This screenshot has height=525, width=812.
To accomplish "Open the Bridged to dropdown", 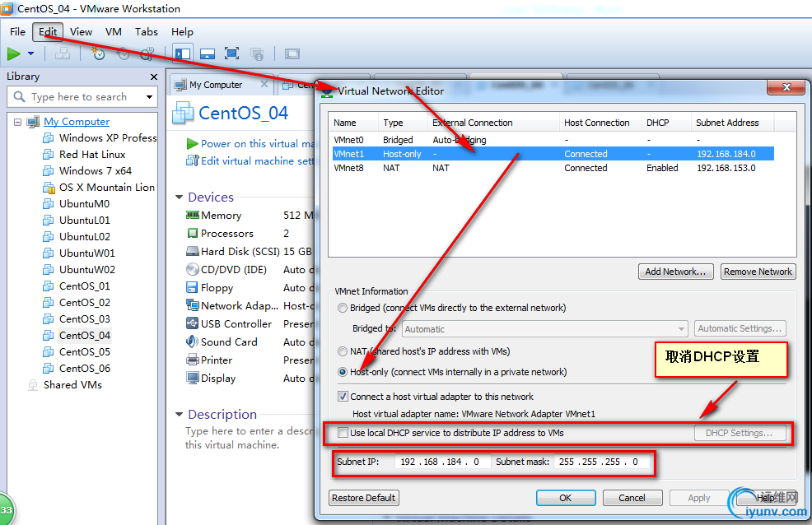I will coord(545,329).
